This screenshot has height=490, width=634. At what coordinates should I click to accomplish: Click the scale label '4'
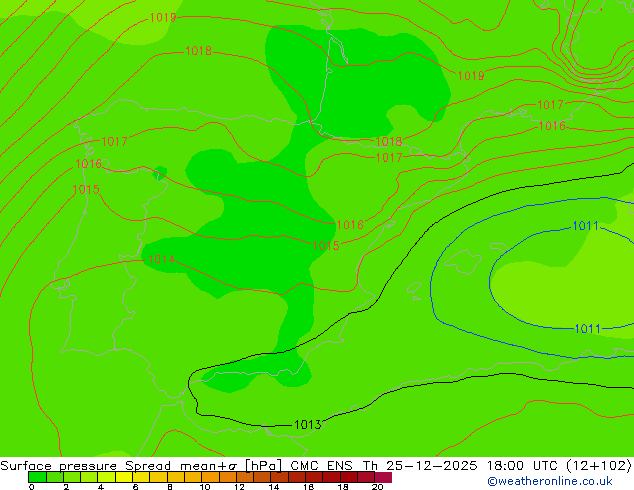click(x=101, y=487)
